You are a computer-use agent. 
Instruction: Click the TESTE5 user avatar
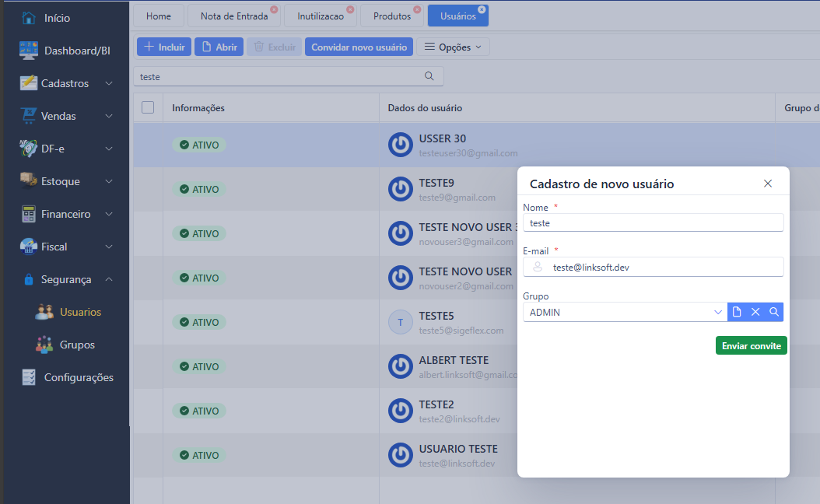point(400,322)
